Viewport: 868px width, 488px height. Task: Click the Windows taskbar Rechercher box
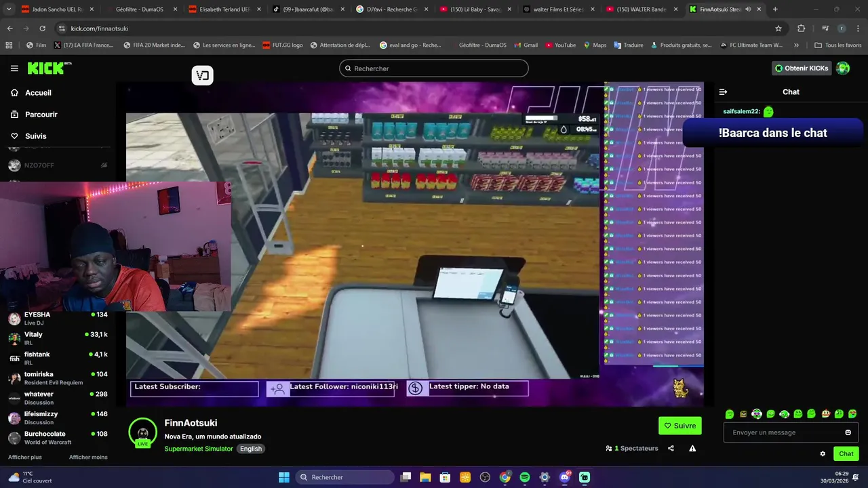pyautogui.click(x=345, y=477)
